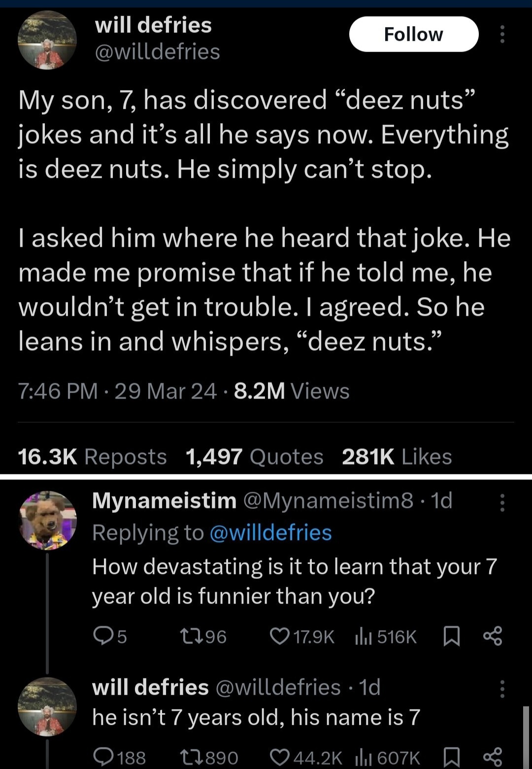The height and width of the screenshot is (769, 532).
Task: Open more options on will defries reply
Action: (502, 689)
